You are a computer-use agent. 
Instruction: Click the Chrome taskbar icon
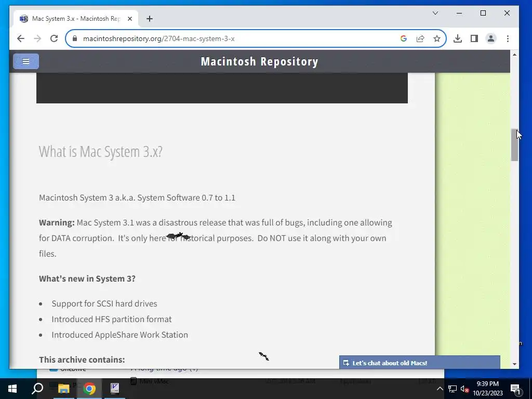click(89, 389)
